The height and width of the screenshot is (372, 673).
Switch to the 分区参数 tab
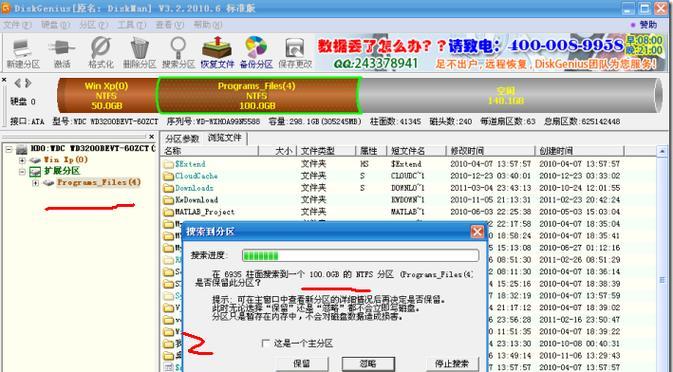[x=182, y=139]
